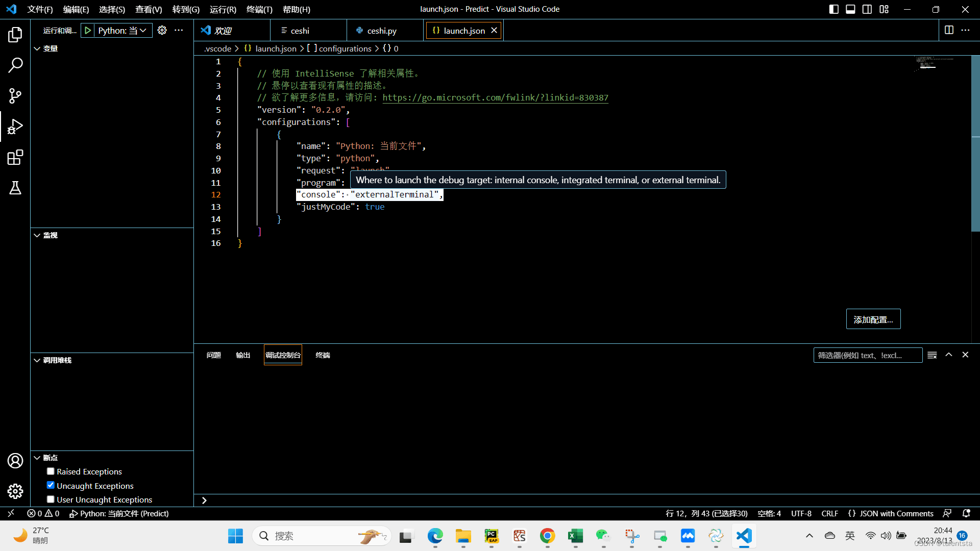The width and height of the screenshot is (980, 551).
Task: Open the Manage gear in activity bar
Action: point(15,491)
